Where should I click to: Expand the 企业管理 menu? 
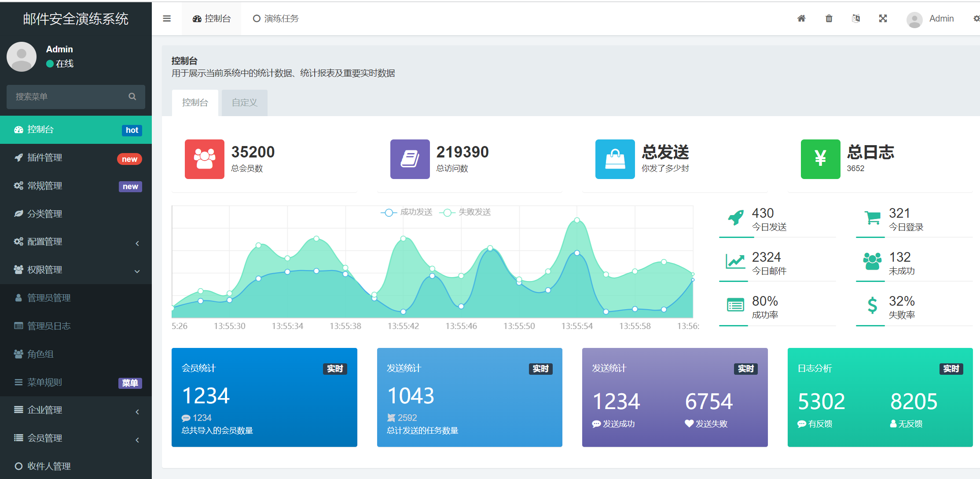[x=76, y=410]
